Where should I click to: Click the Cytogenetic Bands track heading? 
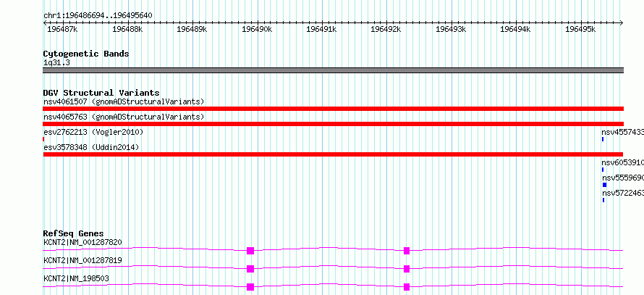point(86,54)
